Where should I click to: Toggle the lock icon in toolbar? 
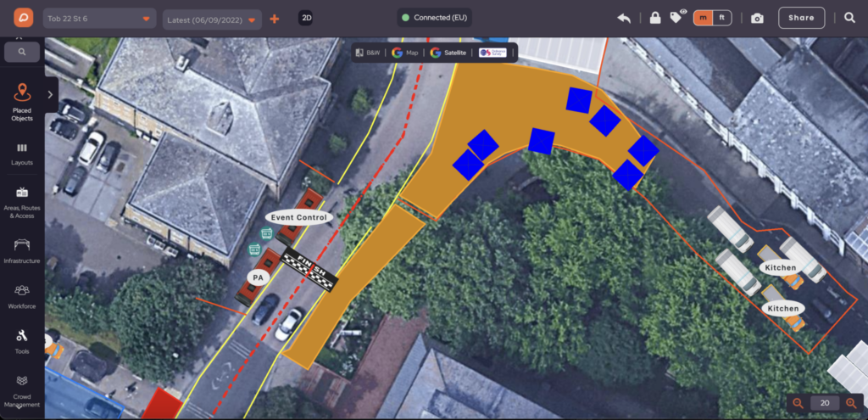pos(654,18)
